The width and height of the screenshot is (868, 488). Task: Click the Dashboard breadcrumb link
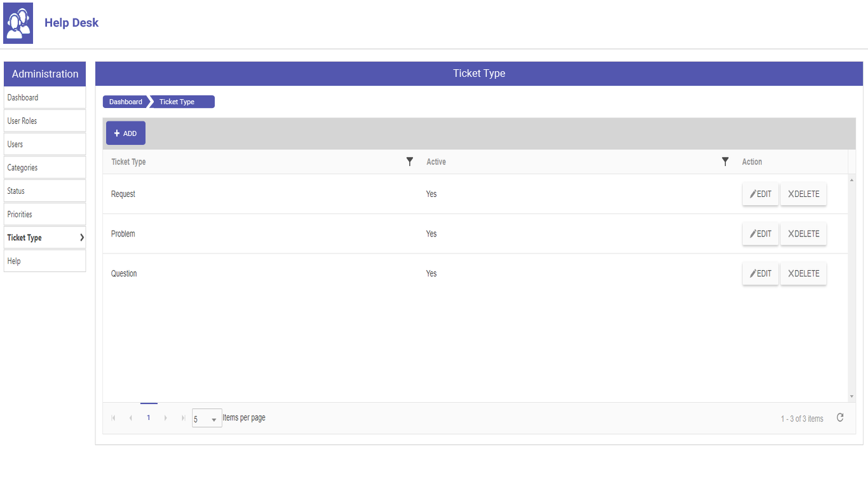coord(126,102)
